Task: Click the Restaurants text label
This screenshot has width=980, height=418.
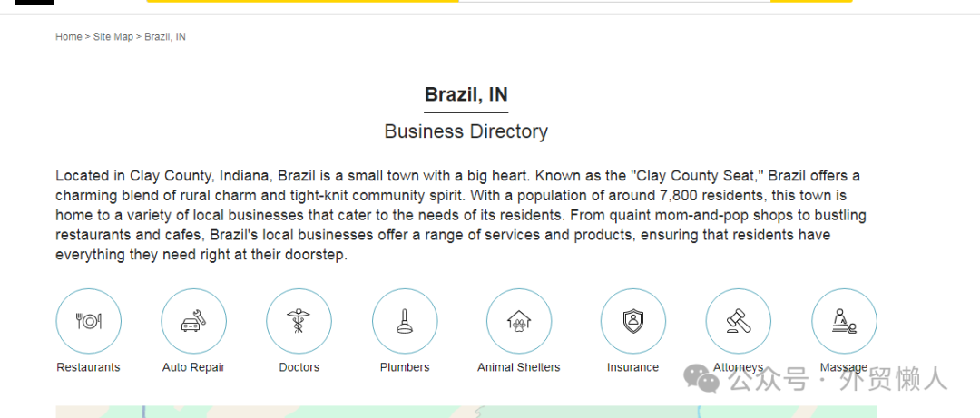Action: tap(88, 367)
